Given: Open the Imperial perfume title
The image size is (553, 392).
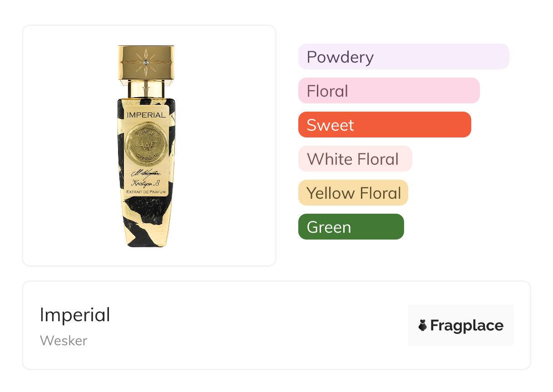Looking at the screenshot, I should 75,315.
